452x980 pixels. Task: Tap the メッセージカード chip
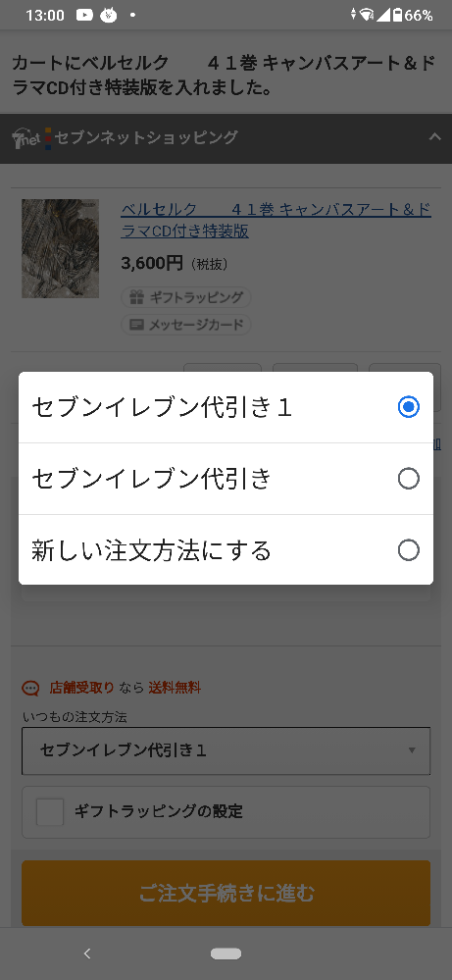click(186, 325)
